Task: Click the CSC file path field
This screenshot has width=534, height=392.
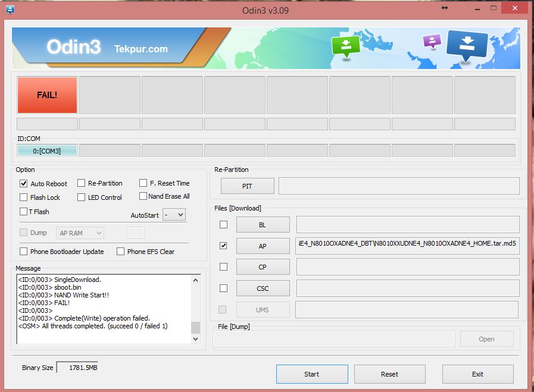Action: [408, 288]
